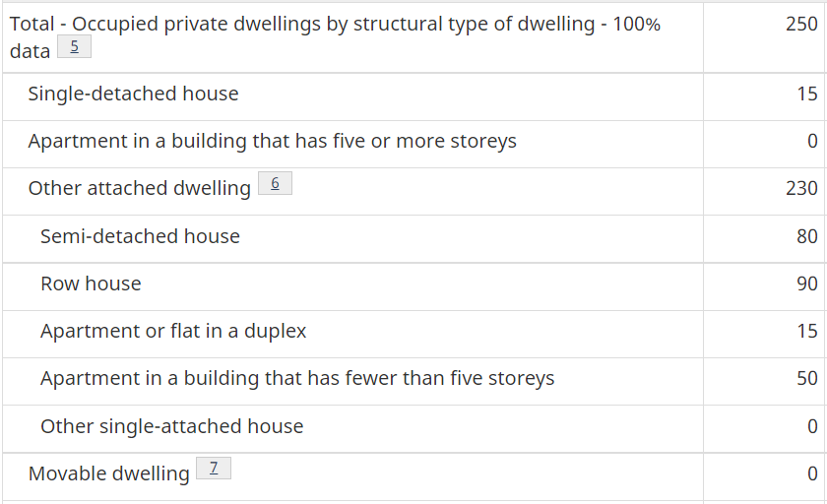Select the value 230 for Other attached dwelling

[x=801, y=188]
